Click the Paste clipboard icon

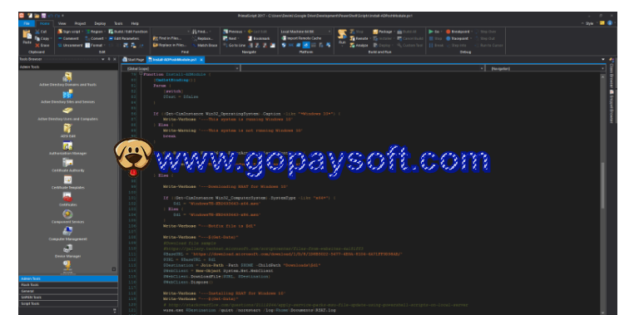27,36
